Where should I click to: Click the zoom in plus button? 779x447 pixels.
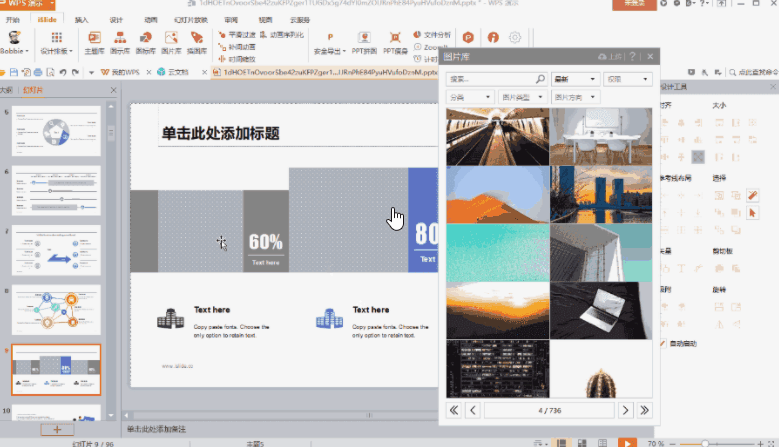point(760,444)
